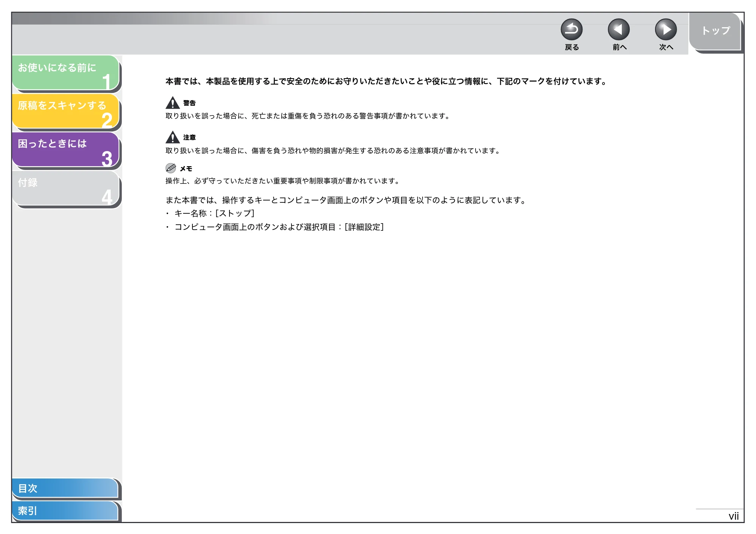This screenshot has height=534, width=756.
Task: Click the メモ pencil note icon
Action: 171,168
